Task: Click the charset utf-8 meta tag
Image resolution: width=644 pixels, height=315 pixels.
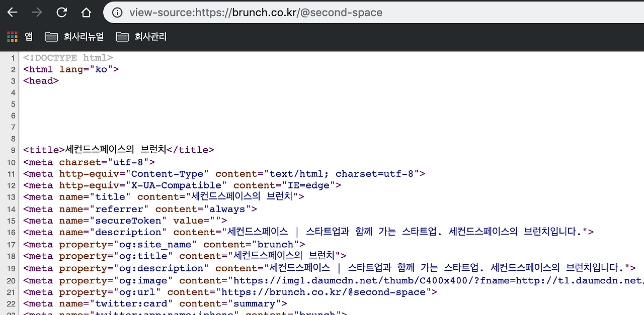Action: (x=88, y=162)
